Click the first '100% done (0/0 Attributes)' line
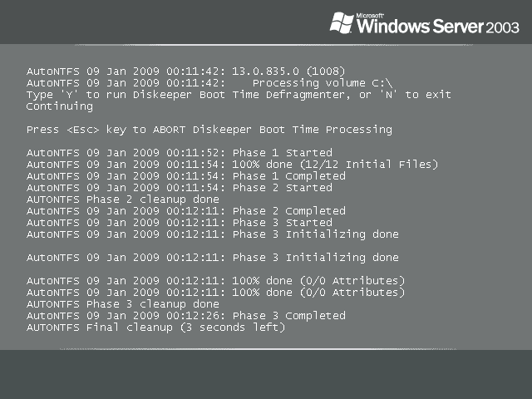This screenshot has width=532, height=399. (x=216, y=281)
